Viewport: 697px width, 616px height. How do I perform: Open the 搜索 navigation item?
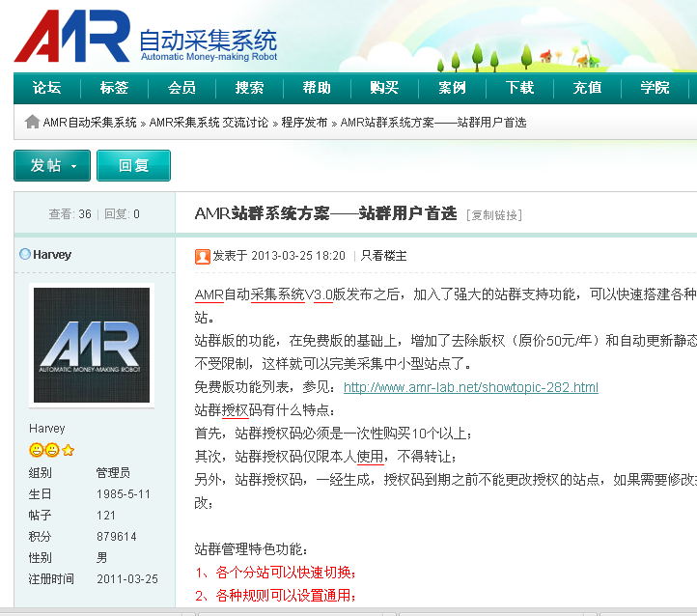pyautogui.click(x=249, y=88)
